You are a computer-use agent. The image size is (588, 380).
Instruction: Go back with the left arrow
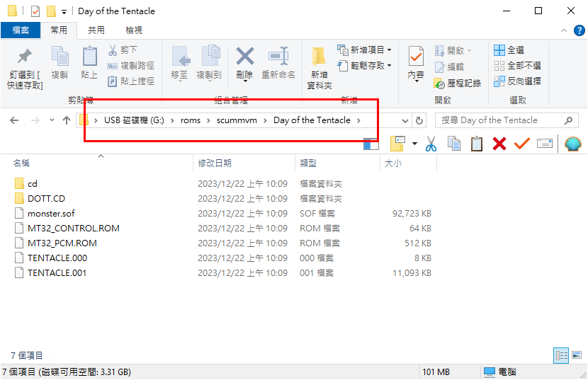(14, 120)
